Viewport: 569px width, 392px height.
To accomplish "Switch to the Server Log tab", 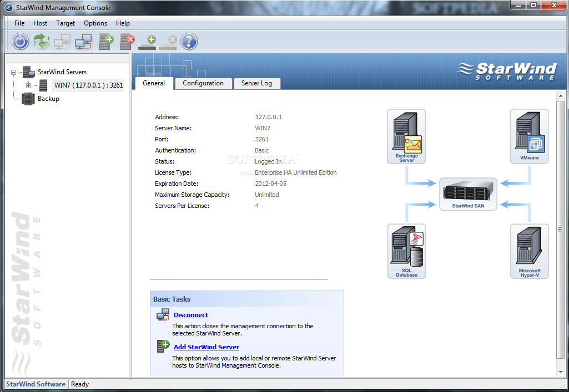I will tap(256, 83).
